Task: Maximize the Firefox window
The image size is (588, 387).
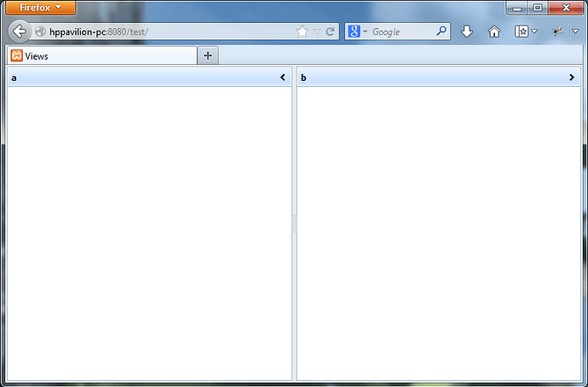Action: [538, 8]
